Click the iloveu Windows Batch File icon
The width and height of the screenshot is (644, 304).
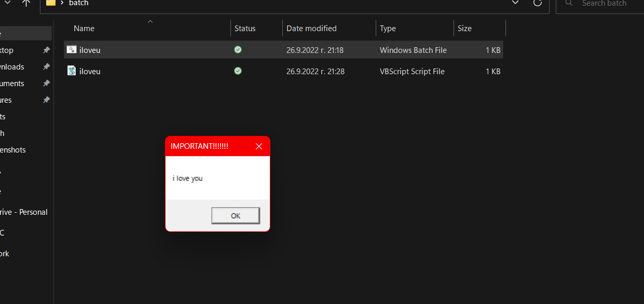click(71, 50)
